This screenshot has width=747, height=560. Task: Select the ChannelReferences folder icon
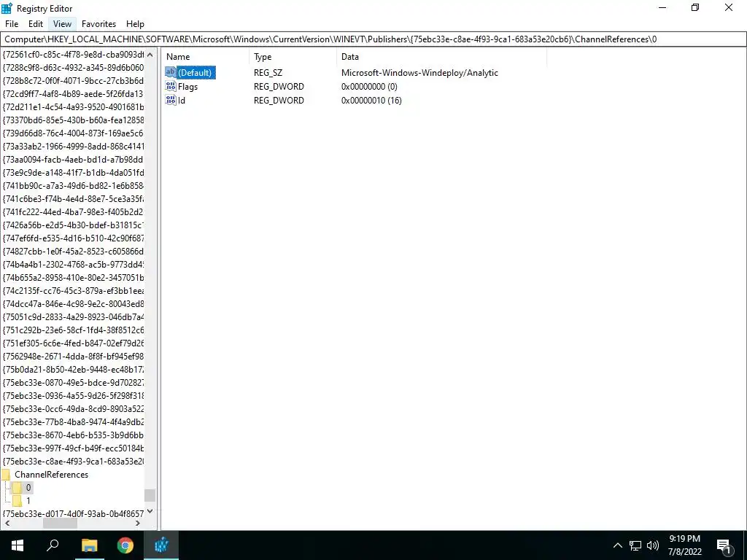tap(6, 474)
